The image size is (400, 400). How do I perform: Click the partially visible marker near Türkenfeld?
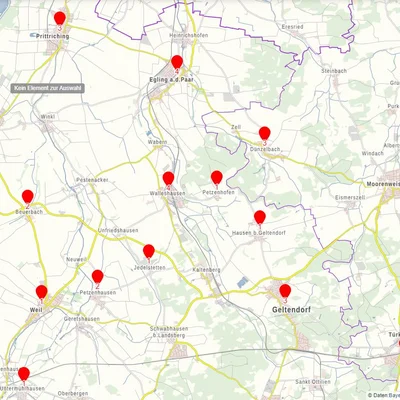point(399,343)
